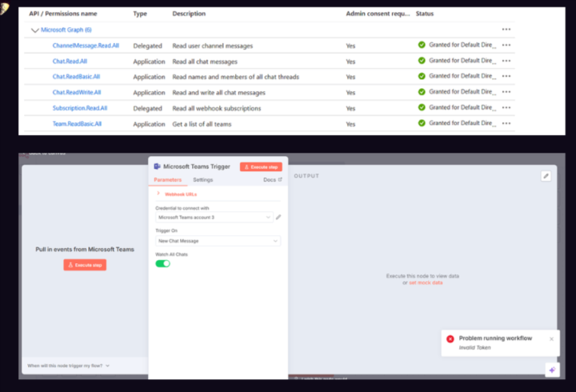
Task: Click granted checkmark icon for Chat.Read.All
Action: 422,61
